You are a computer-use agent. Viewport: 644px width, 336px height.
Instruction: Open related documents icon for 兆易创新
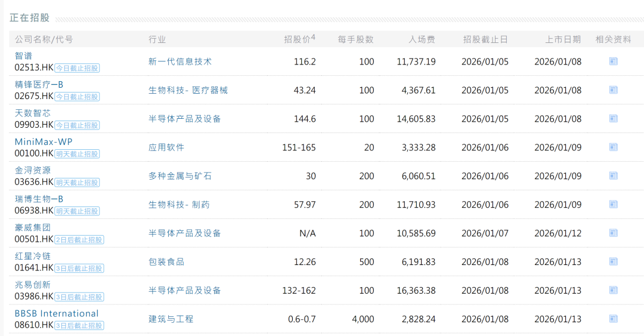(x=613, y=290)
